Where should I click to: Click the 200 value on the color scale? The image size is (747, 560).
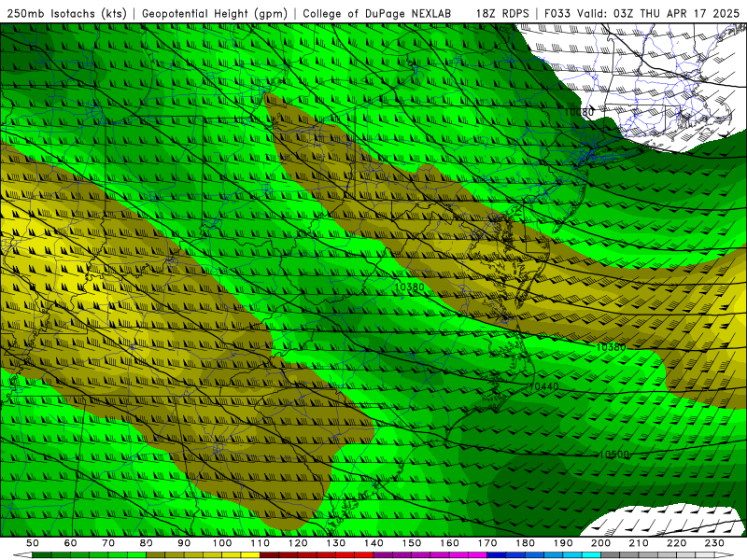pos(600,543)
